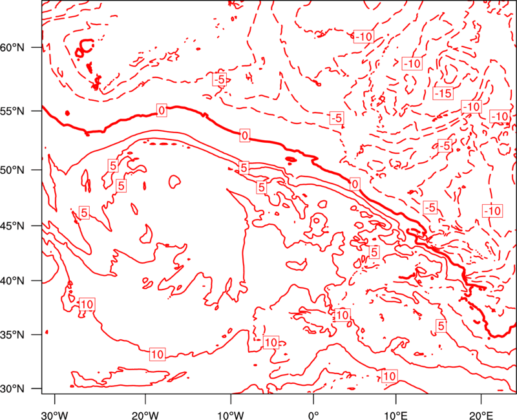
Task: Select the 0° longitude tick label
Action: tap(313, 415)
